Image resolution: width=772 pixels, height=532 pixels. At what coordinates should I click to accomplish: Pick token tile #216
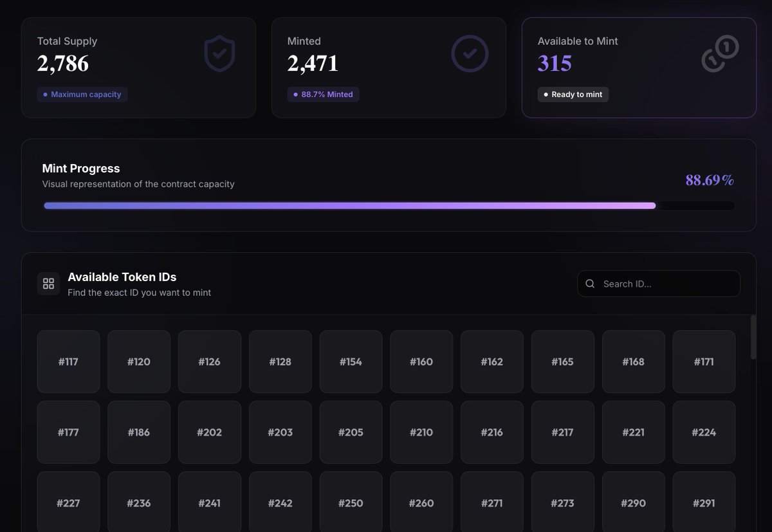492,432
